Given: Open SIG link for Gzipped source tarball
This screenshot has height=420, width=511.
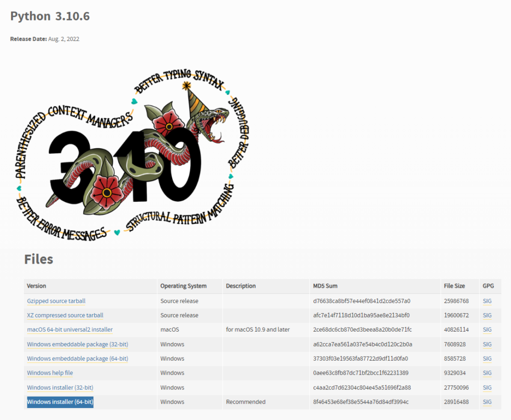Looking at the screenshot, I should pos(487,301).
